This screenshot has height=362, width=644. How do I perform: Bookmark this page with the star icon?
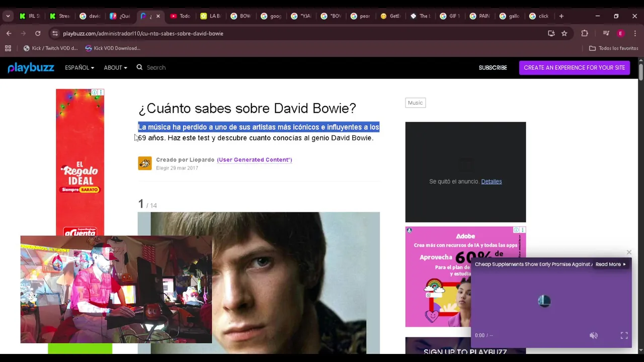[x=565, y=33]
